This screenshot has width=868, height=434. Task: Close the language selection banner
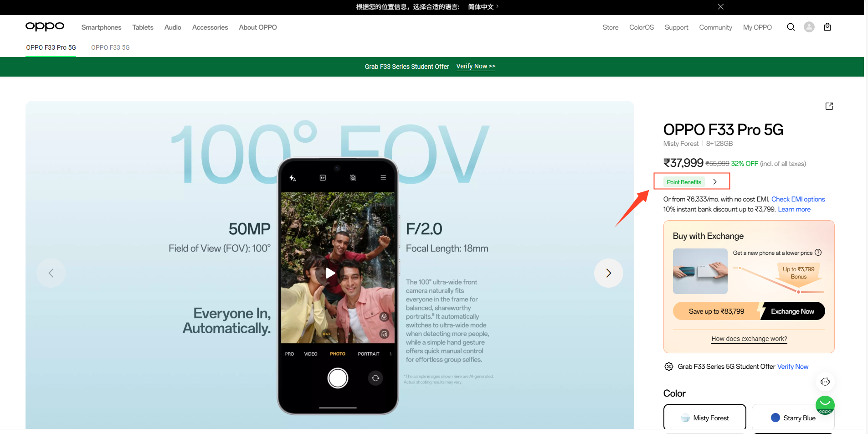(721, 7)
